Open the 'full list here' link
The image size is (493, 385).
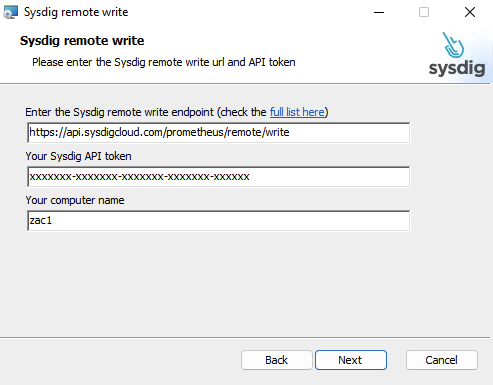(x=297, y=112)
